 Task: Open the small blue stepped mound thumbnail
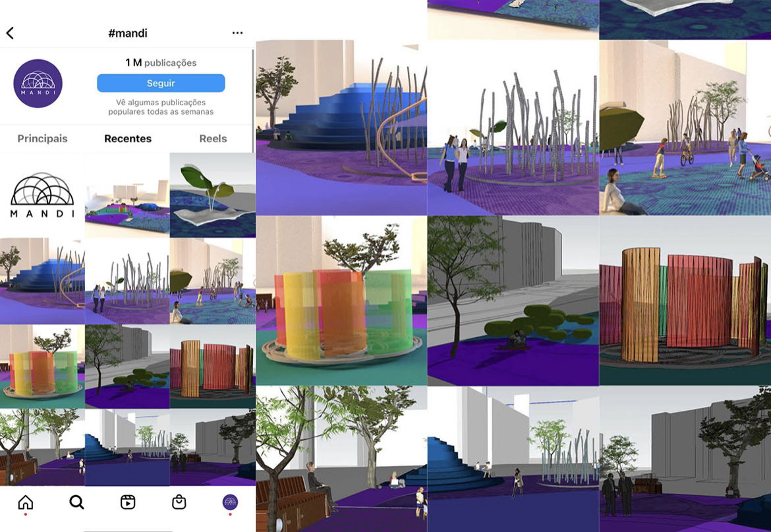(x=42, y=281)
